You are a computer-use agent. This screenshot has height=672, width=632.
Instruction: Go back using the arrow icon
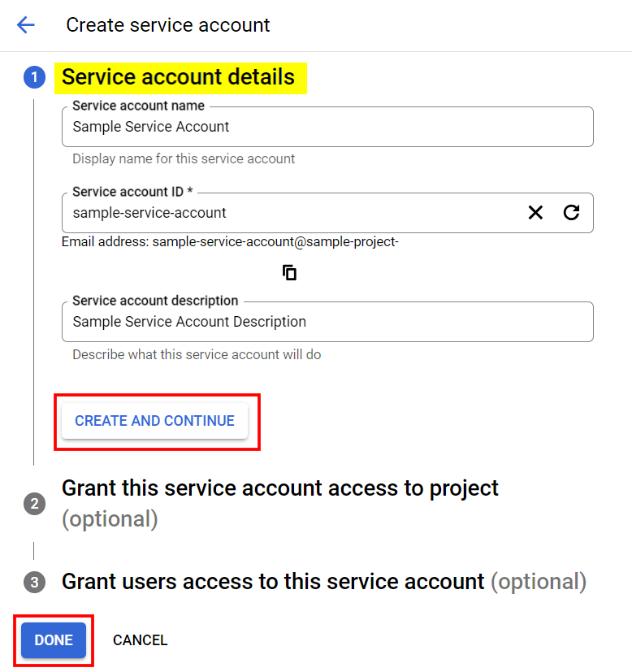[x=26, y=25]
